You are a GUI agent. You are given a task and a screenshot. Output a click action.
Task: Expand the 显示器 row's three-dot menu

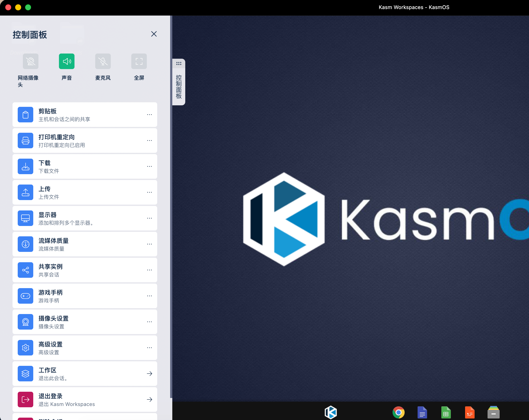[149, 218]
